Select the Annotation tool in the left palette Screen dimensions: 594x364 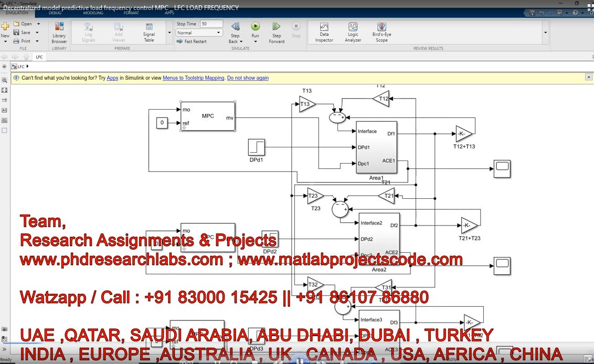click(x=5, y=110)
